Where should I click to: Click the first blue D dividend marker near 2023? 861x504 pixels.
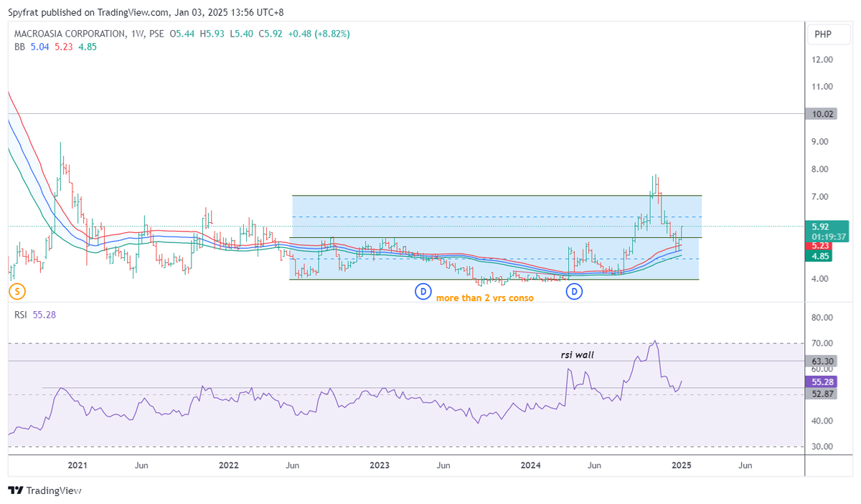click(x=423, y=291)
